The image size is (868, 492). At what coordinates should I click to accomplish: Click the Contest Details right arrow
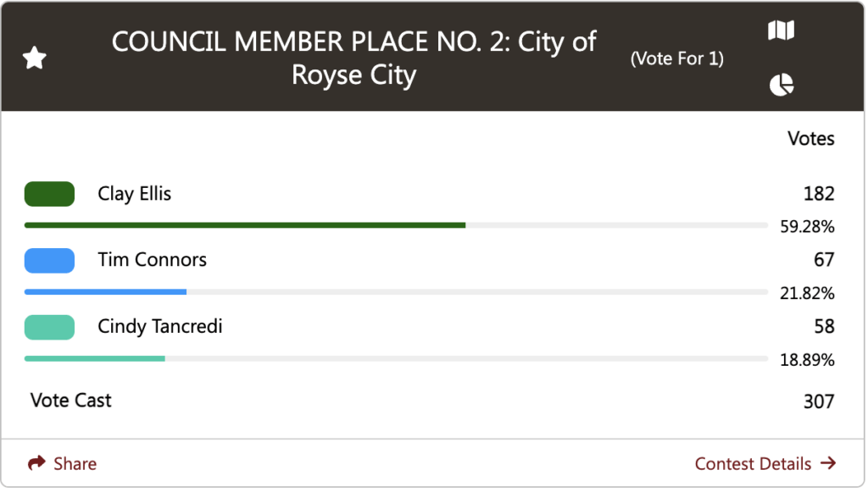tap(828, 462)
